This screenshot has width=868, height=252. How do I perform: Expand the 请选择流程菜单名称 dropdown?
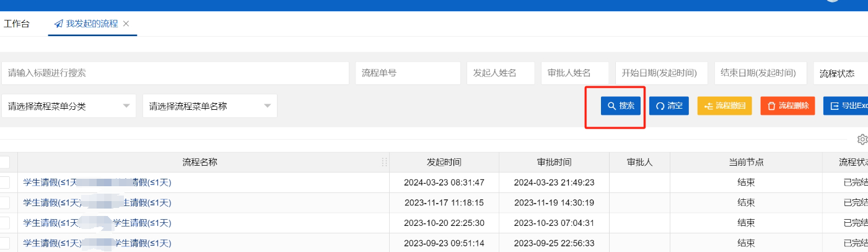tap(209, 106)
